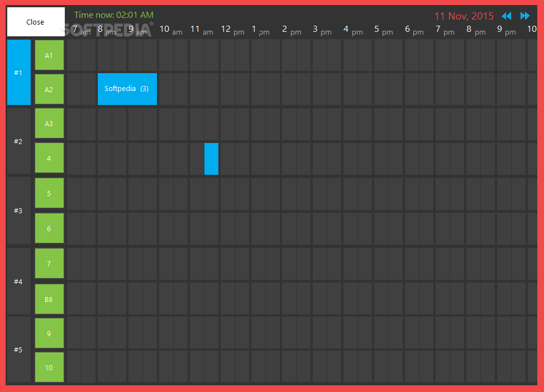
Task: Select the green tile labeled 9
Action: coord(49,333)
